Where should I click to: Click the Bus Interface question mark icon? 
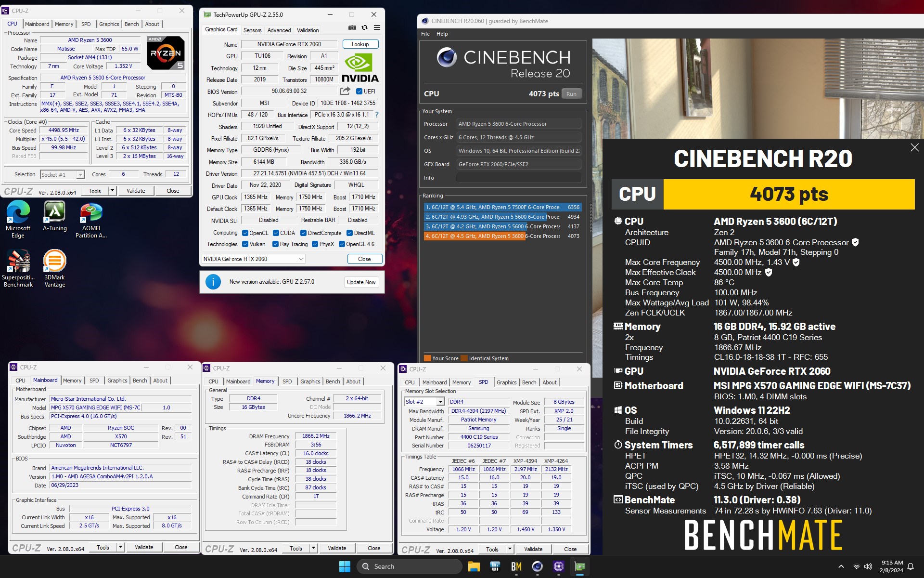376,115
